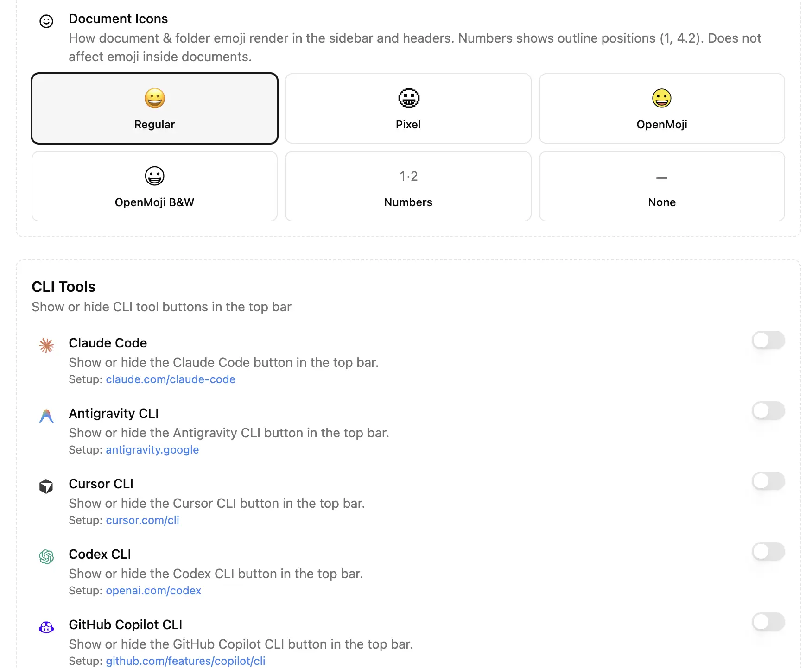This screenshot has width=812, height=669.
Task: Open the antigravity.google setup link
Action: click(x=152, y=450)
